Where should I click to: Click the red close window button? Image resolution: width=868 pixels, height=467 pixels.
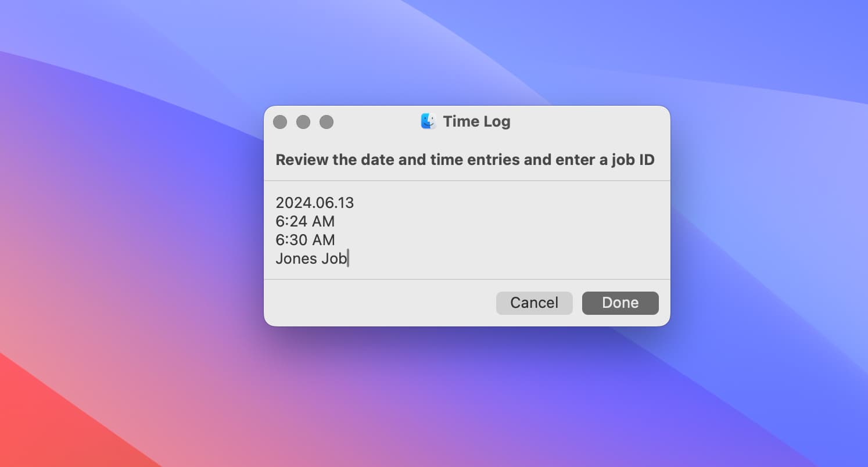click(280, 122)
